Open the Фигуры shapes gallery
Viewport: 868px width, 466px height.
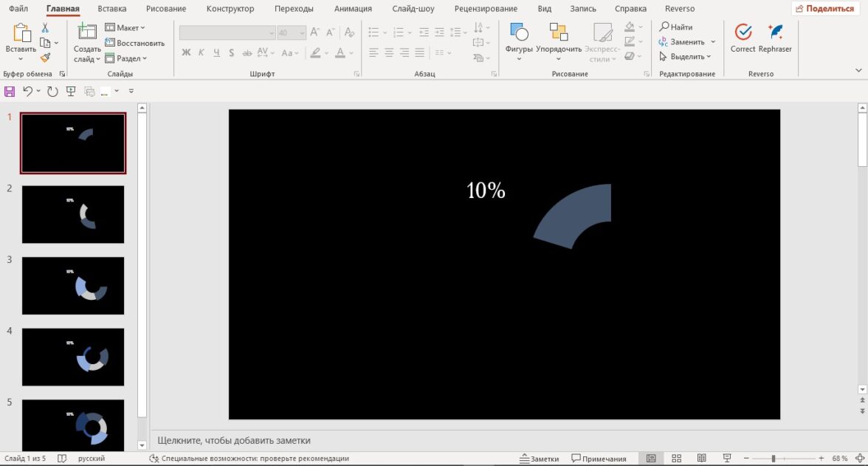click(x=519, y=40)
